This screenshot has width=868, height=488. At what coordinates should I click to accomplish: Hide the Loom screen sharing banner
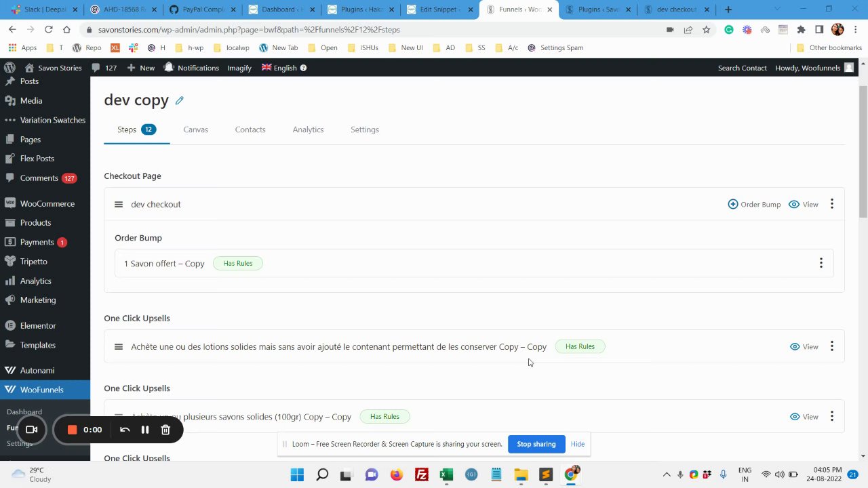click(578, 444)
